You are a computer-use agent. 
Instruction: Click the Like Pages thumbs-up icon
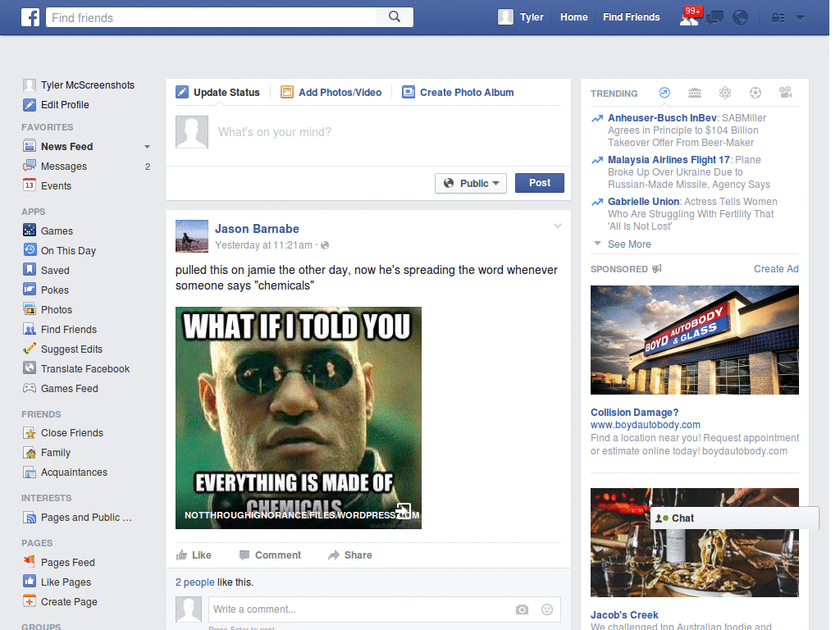(x=30, y=582)
